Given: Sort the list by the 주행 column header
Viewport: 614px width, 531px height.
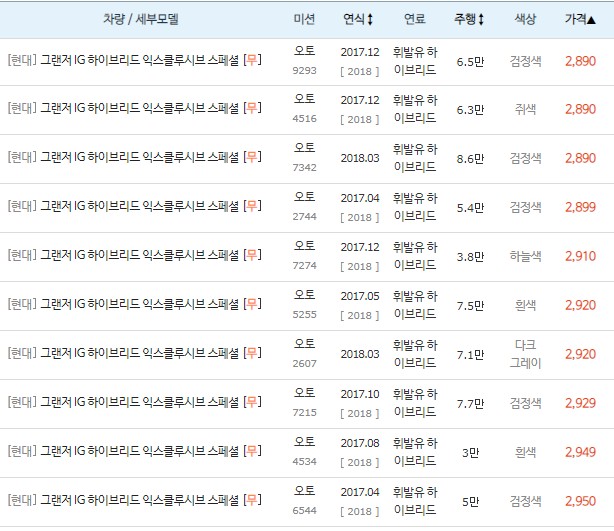Looking at the screenshot, I should (x=469, y=19).
